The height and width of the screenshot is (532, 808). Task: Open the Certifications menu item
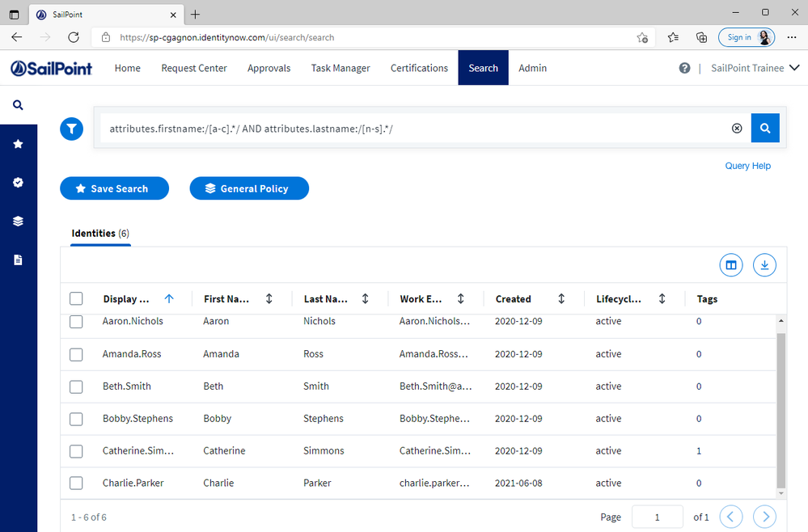coord(419,69)
